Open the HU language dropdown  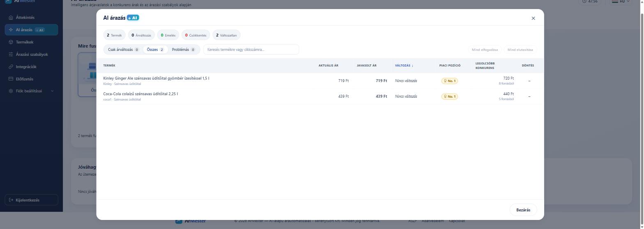point(621,2)
